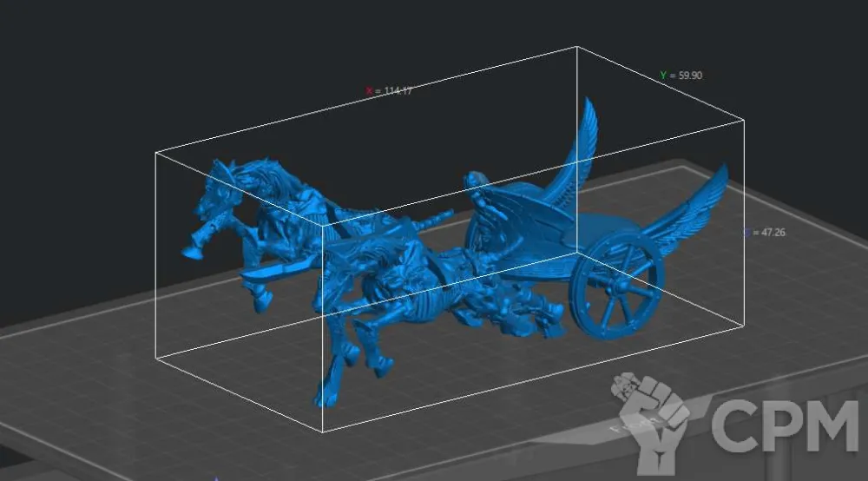868x481 pixels.
Task: Click the Z = 47.26 dimension label
Action: point(764,233)
